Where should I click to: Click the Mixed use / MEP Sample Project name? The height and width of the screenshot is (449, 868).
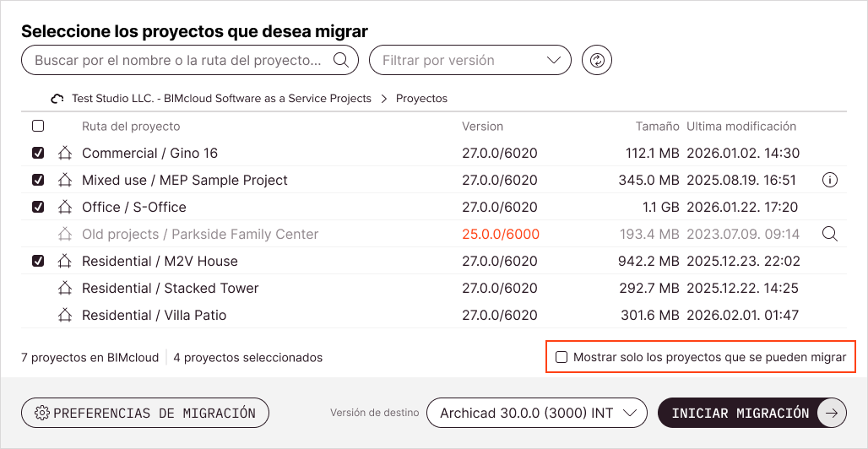click(x=185, y=180)
